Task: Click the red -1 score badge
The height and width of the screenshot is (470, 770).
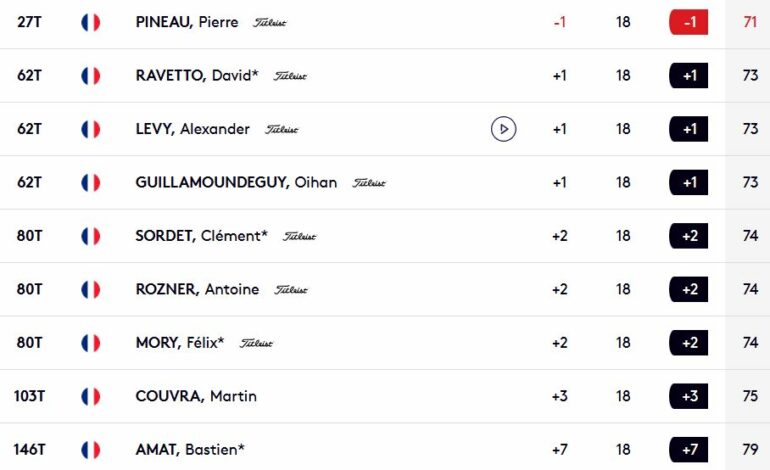Action: 688,22
